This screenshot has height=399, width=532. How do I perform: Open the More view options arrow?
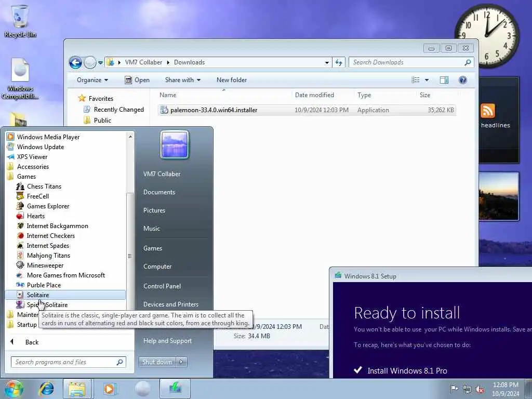click(x=427, y=80)
